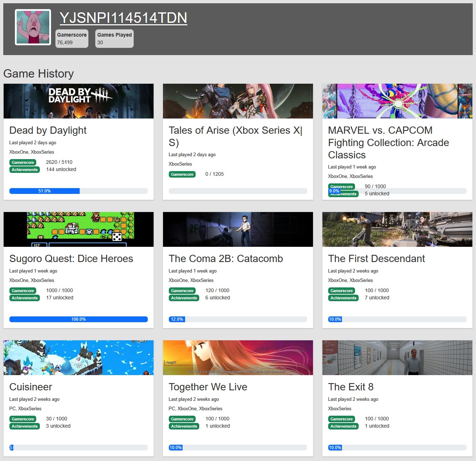This screenshot has width=476, height=461.
Task: Click Dead by Daylight's Achievements badge
Action: coord(25,170)
